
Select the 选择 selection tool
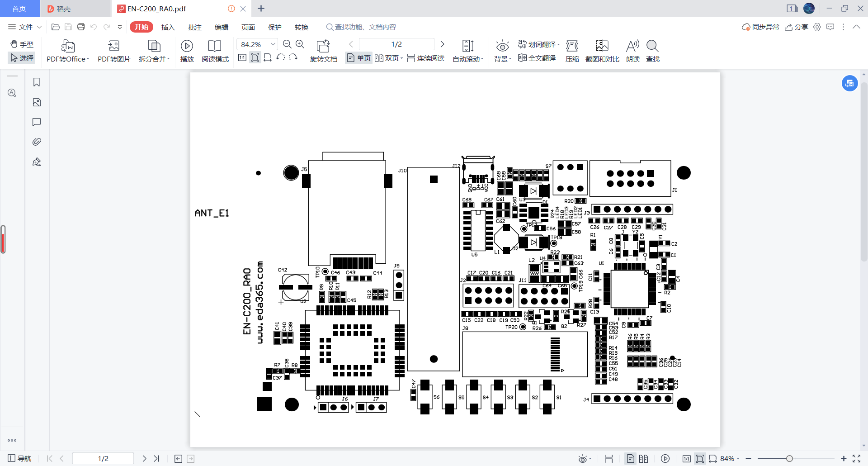coord(22,58)
